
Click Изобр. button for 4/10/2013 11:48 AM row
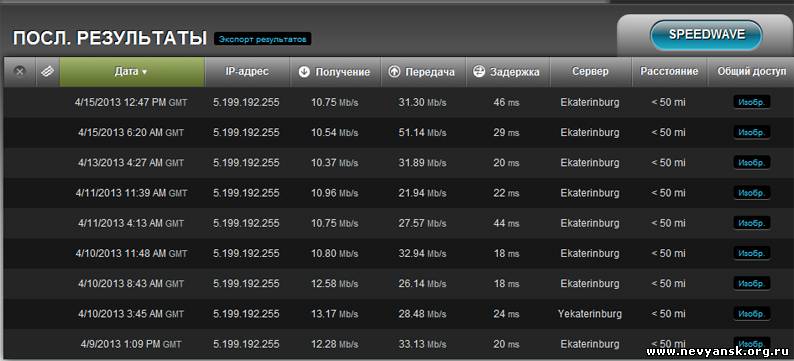point(752,253)
